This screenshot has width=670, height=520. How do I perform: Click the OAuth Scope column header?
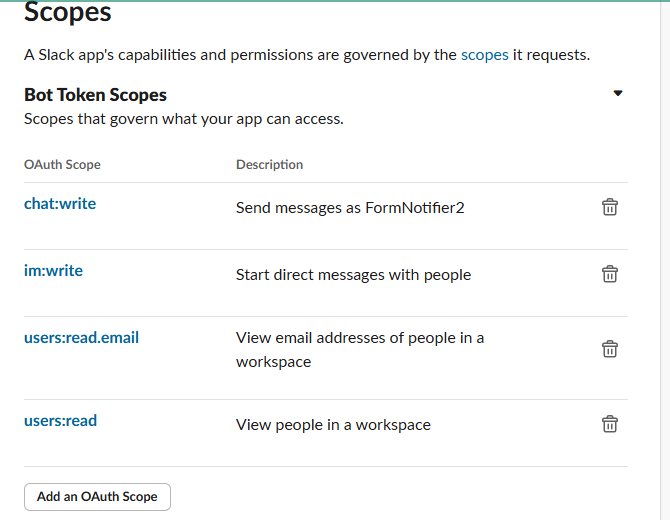click(62, 165)
